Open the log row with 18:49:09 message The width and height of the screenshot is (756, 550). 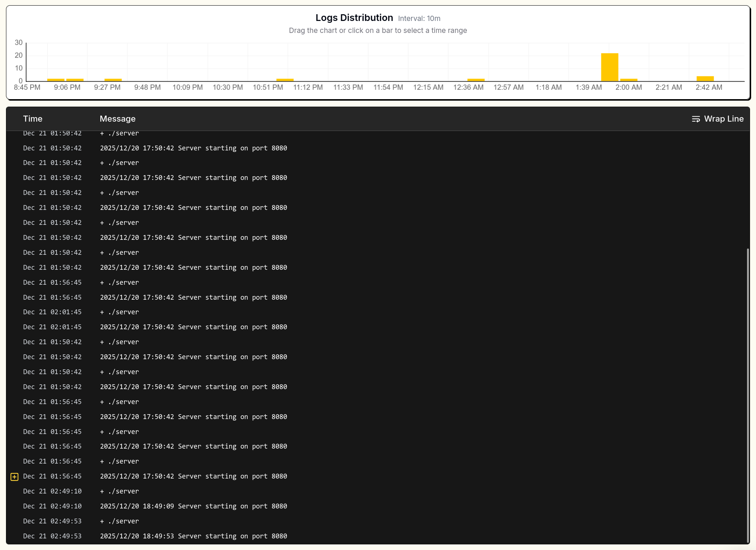click(193, 506)
